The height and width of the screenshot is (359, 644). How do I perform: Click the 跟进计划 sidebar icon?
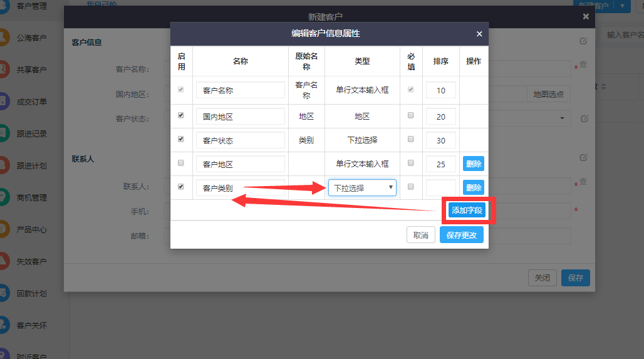[3, 165]
